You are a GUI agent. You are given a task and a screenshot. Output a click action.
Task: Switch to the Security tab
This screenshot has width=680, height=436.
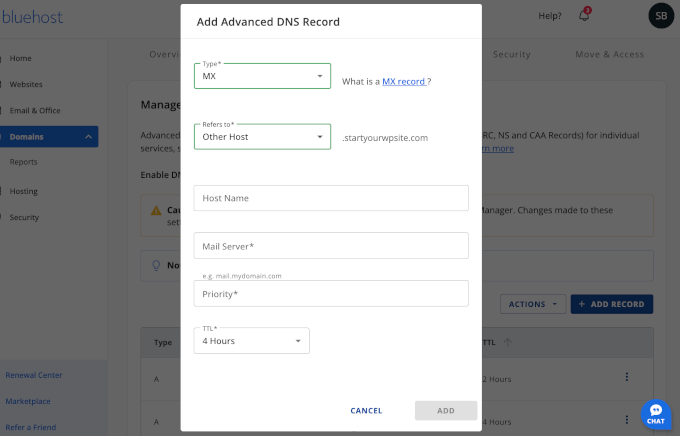[x=512, y=54]
